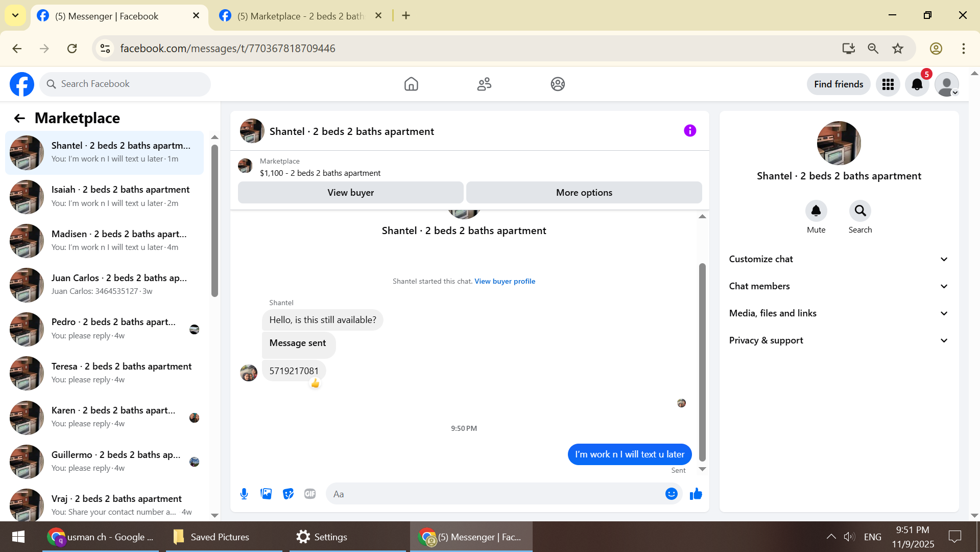Image resolution: width=980 pixels, height=552 pixels.
Task: Open the Friends icon in top navigation
Action: pos(484,84)
